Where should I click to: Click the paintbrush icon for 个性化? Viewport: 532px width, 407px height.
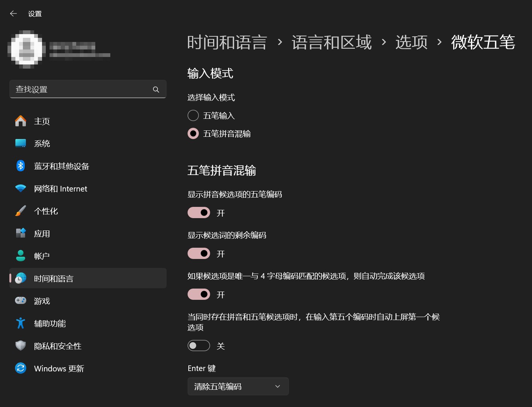tap(21, 211)
